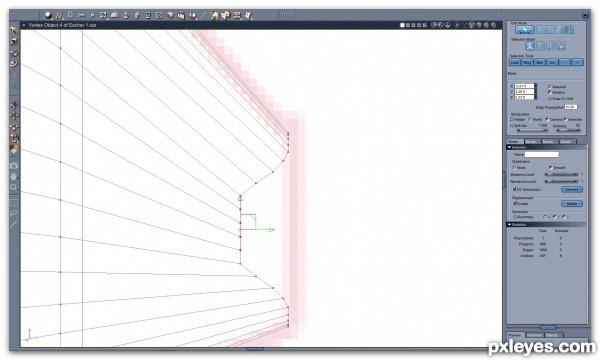
Task: Select None under Subdivision
Action: tap(514, 168)
